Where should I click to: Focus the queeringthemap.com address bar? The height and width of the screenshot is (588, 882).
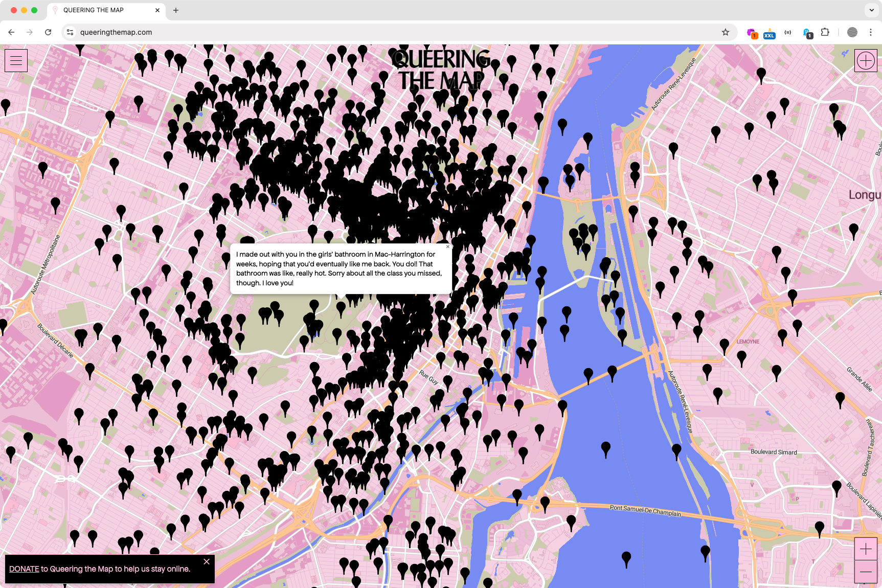[x=399, y=32]
